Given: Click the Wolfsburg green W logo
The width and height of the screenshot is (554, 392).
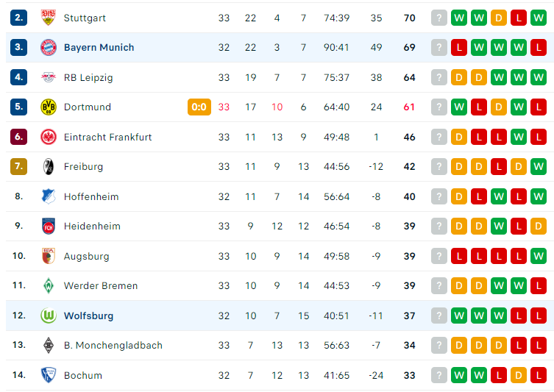Looking at the screenshot, I should pos(49,316).
